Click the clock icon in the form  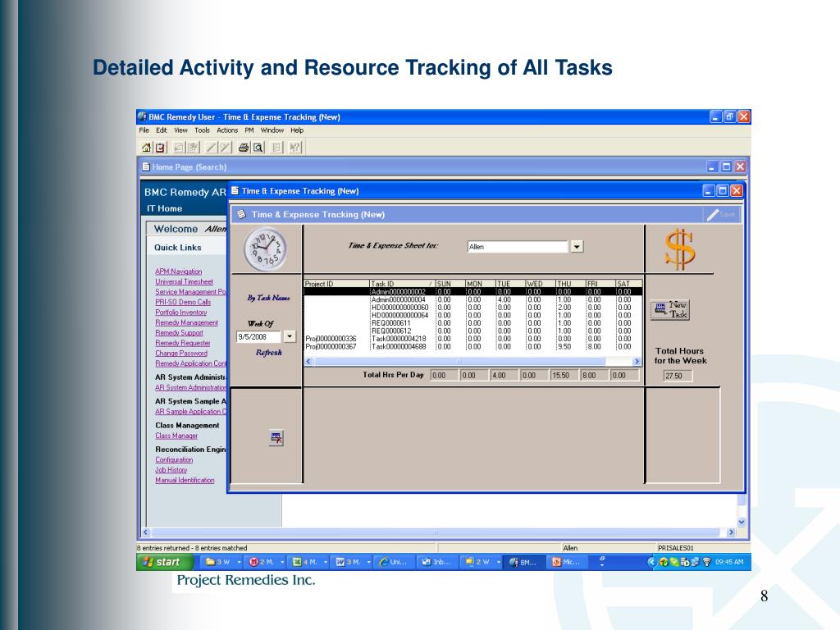coord(265,249)
